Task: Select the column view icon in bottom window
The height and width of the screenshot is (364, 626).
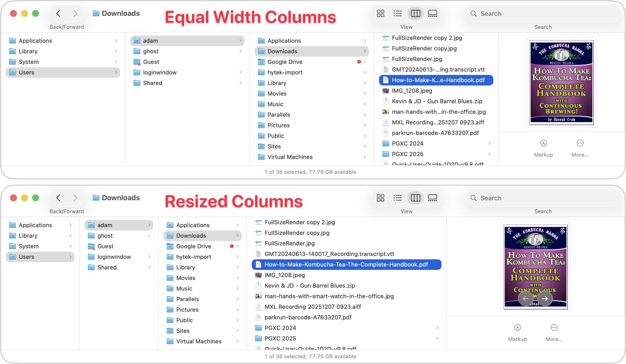Action: tap(415, 198)
